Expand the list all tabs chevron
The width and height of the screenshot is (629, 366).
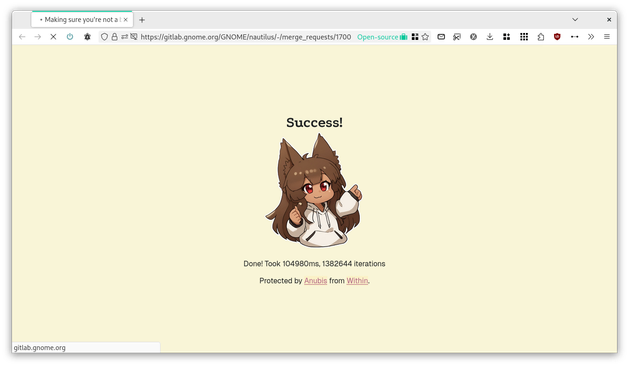575,19
